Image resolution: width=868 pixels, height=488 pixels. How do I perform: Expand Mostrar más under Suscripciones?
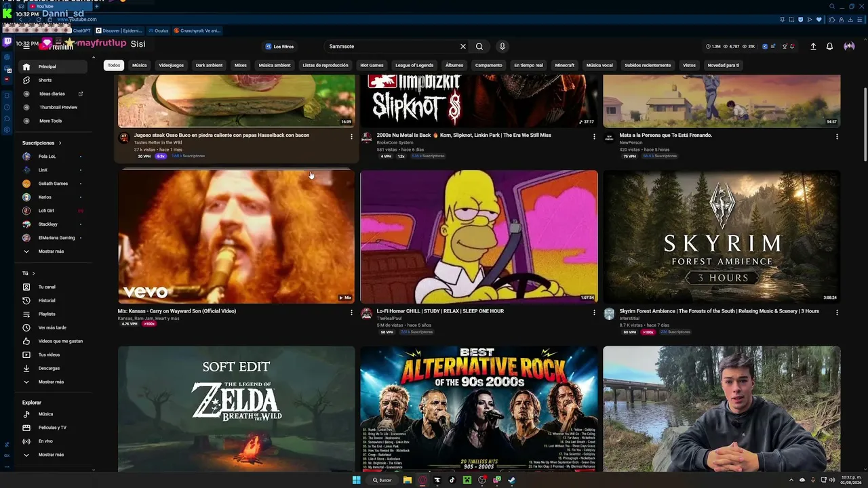tap(53, 251)
